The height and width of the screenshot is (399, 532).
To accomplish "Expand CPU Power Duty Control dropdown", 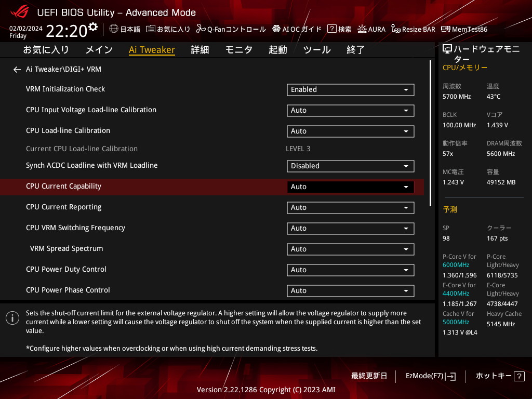I will click(351, 270).
